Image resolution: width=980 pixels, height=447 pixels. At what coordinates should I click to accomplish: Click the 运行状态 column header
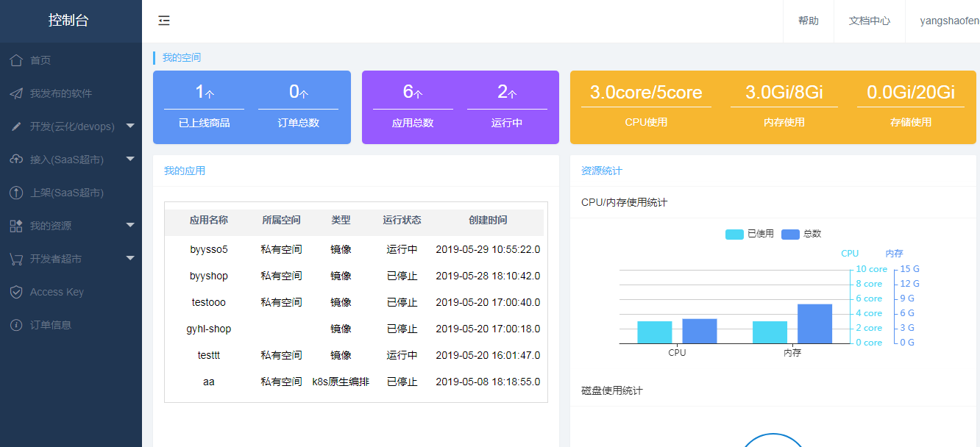click(402, 220)
